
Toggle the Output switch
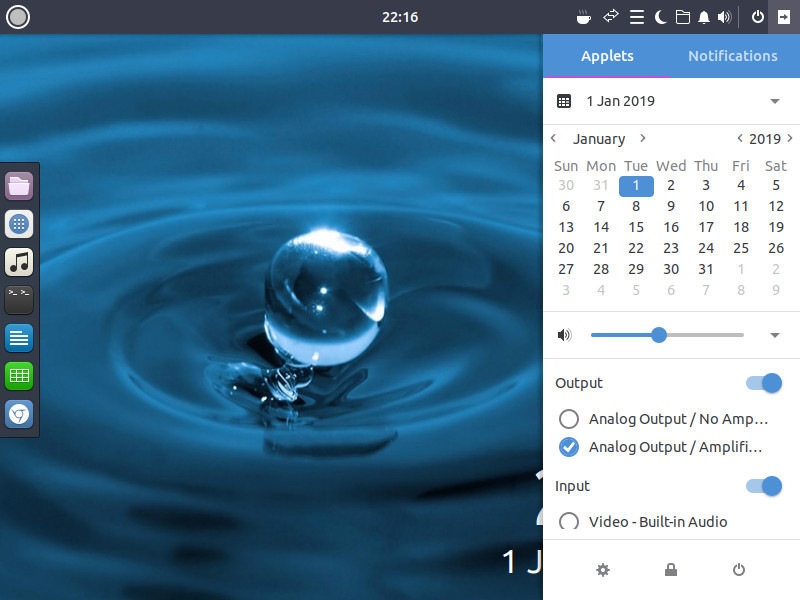click(764, 383)
